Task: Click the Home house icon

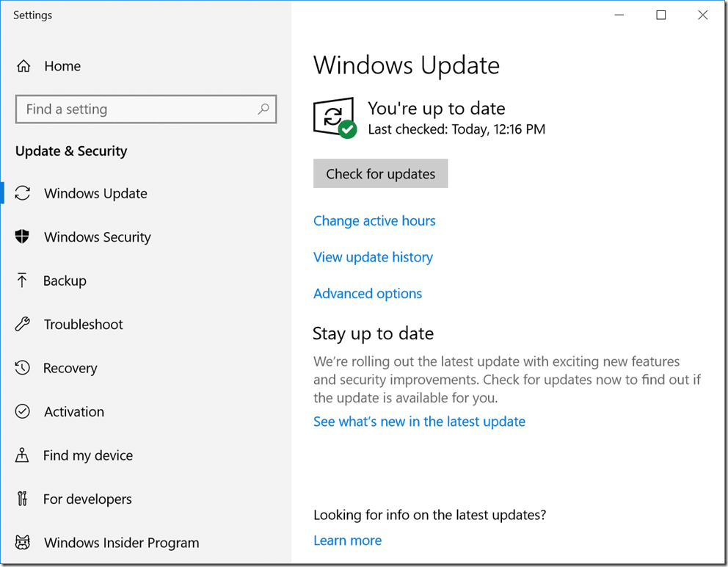Action: coord(23,66)
